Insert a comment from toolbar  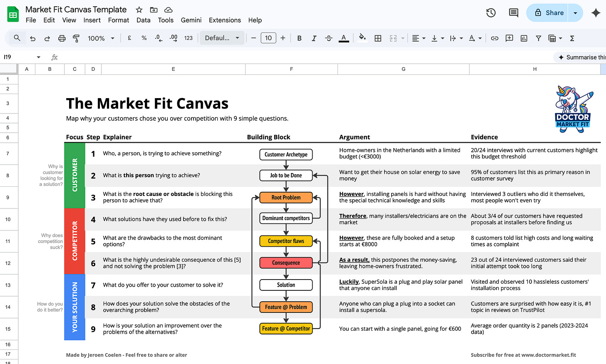coord(509,38)
